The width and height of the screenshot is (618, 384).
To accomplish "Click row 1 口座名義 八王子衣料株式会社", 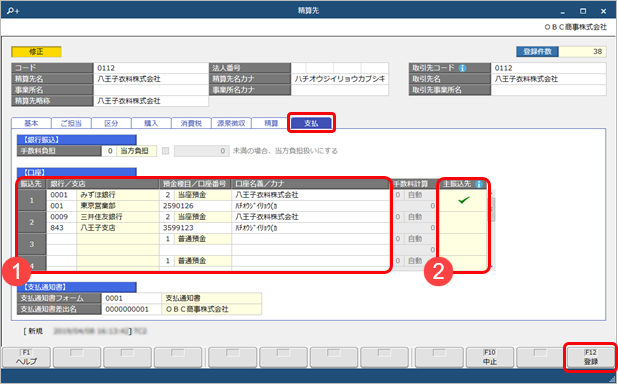I will click(311, 195).
